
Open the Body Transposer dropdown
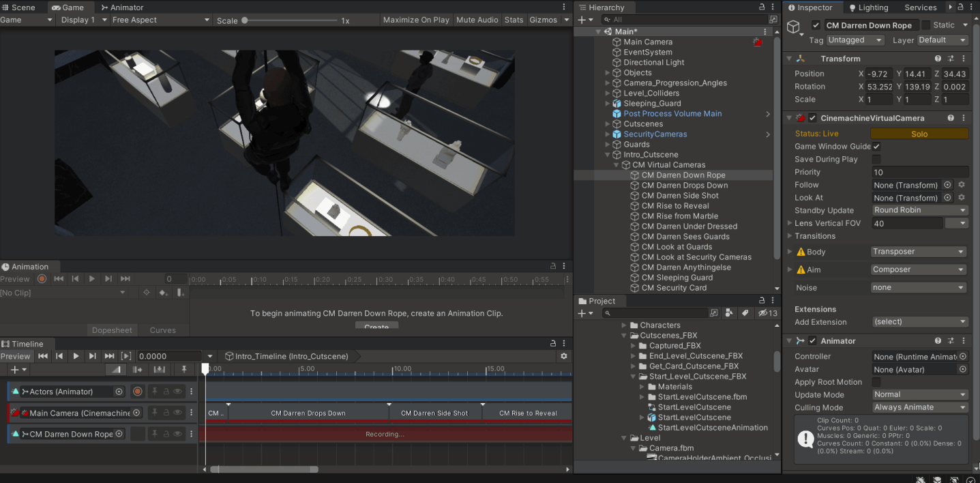919,252
